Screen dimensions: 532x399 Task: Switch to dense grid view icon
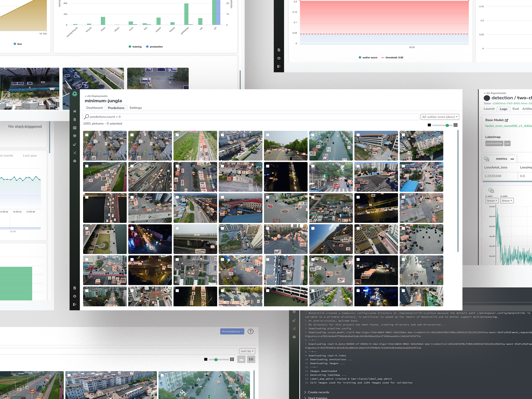point(456,125)
